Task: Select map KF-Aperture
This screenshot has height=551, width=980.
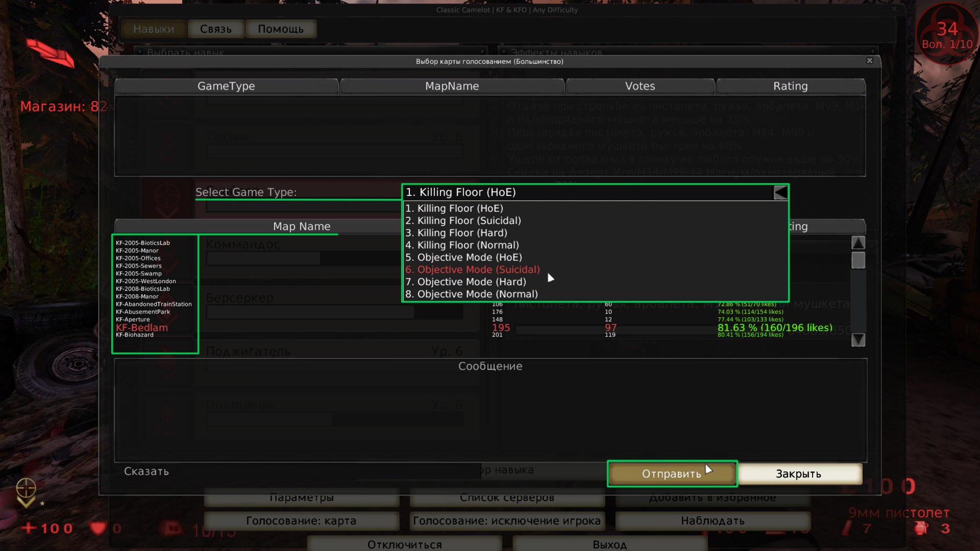Action: pyautogui.click(x=133, y=320)
